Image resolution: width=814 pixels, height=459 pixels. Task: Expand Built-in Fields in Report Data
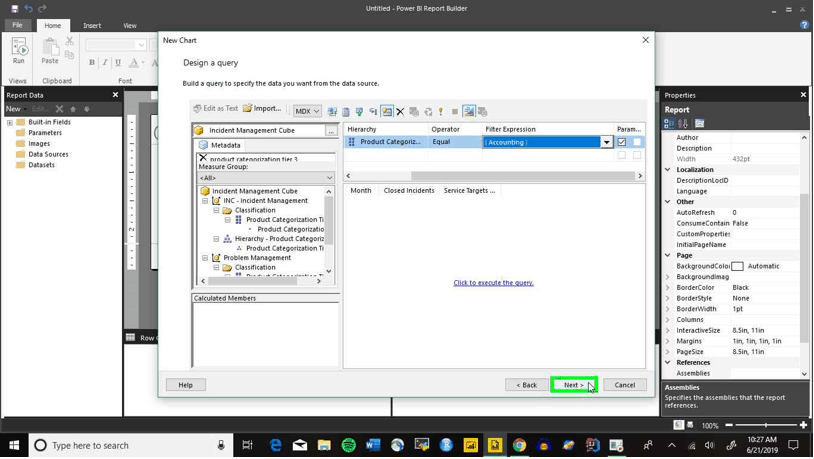[x=9, y=123]
